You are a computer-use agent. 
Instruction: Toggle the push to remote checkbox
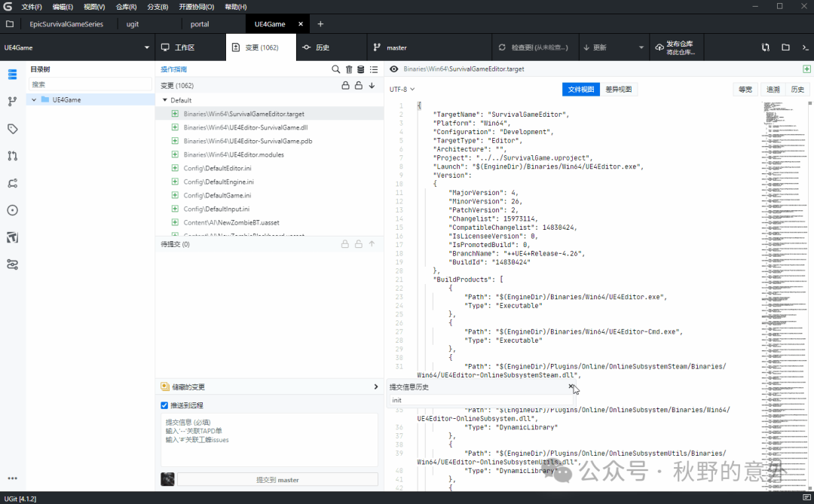pos(164,405)
